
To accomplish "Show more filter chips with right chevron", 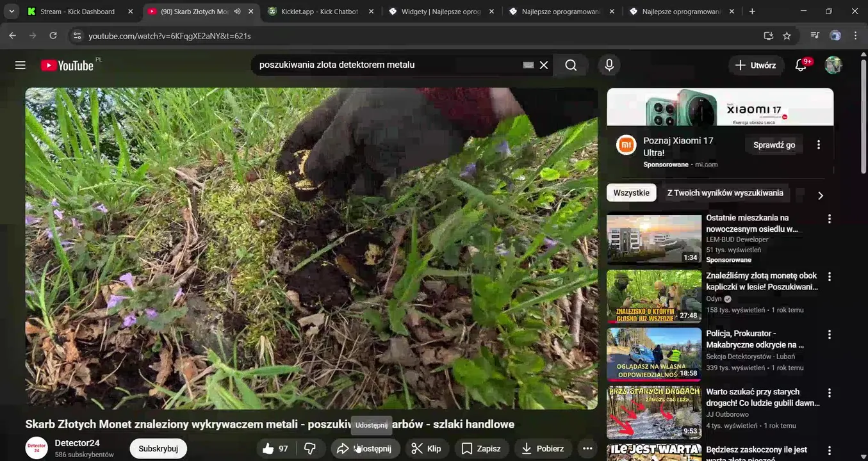I will (820, 195).
